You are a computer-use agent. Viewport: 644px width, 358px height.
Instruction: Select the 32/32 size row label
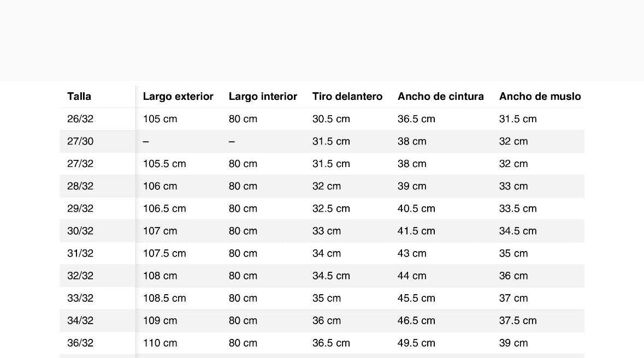coord(80,276)
